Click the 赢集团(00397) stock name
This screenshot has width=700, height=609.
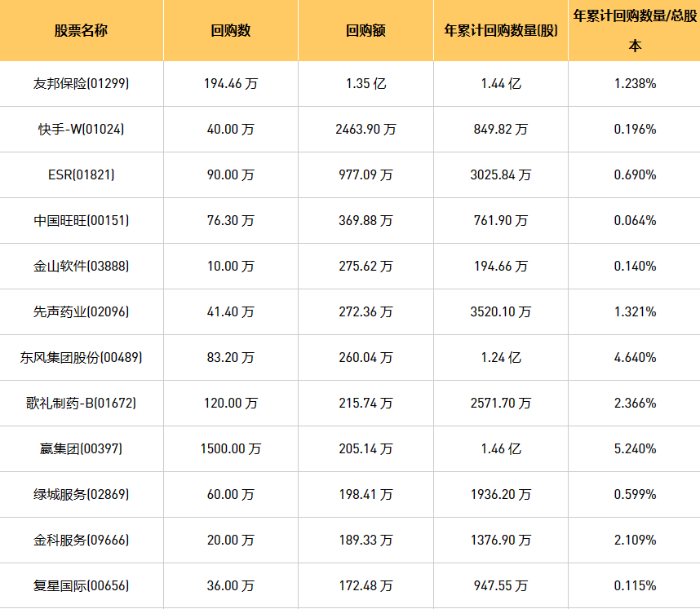[x=82, y=448]
